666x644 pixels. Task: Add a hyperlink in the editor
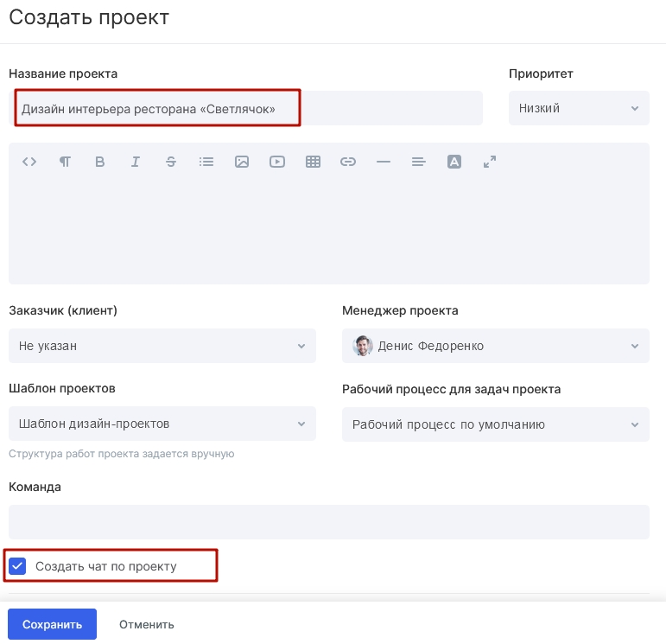348,162
